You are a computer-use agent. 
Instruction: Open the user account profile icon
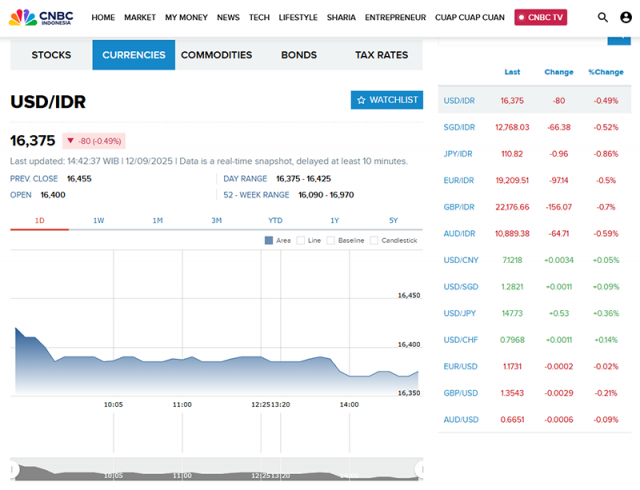pyautogui.click(x=626, y=17)
